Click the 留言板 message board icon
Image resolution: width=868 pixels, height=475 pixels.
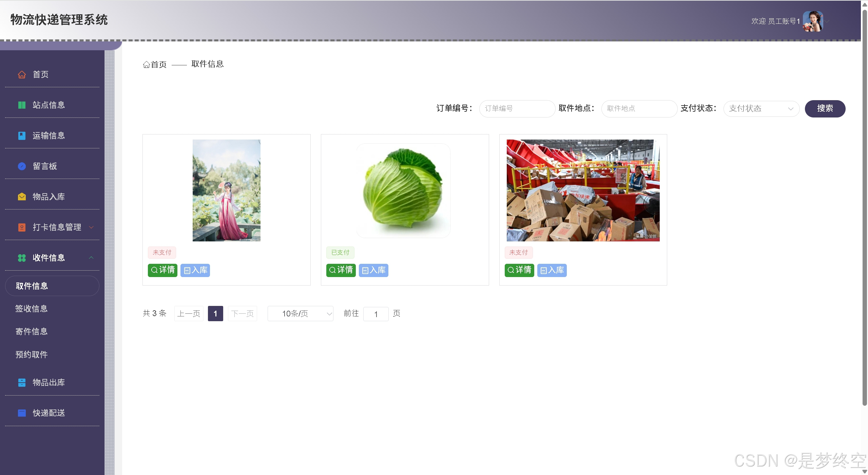22,166
